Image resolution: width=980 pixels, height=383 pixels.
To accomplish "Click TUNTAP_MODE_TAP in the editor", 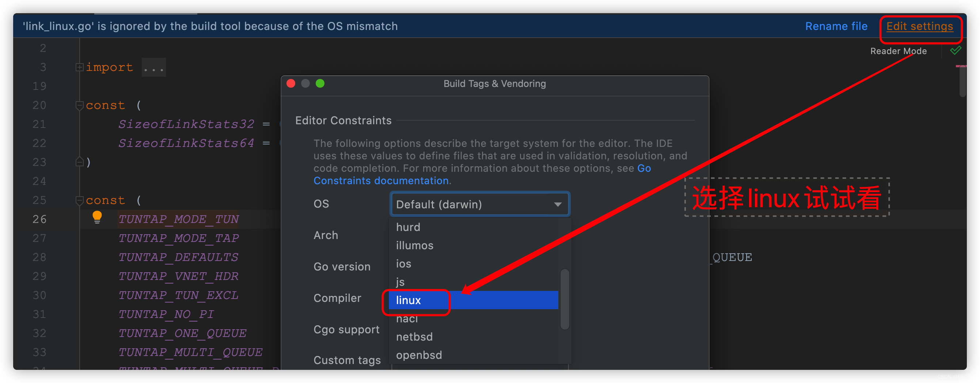I will (178, 238).
